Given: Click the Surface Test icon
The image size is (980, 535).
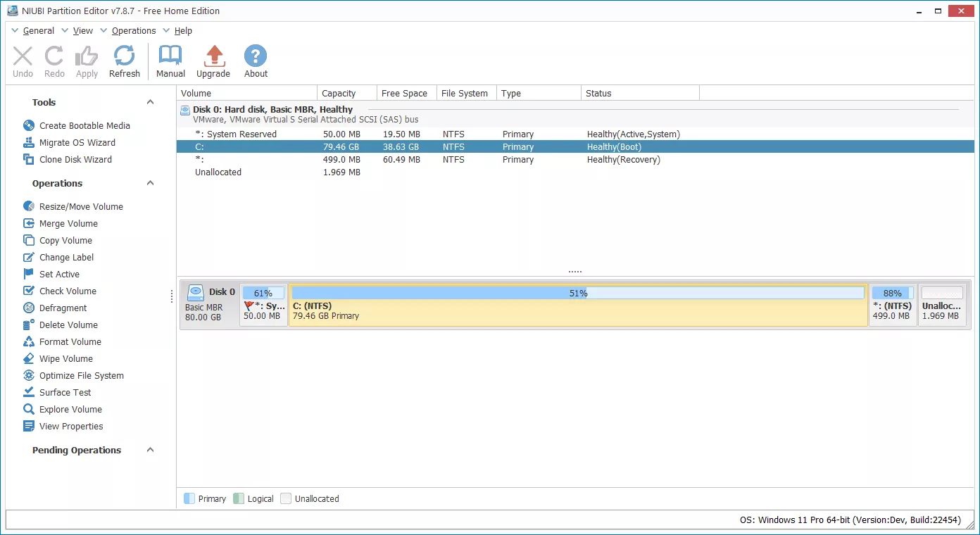Looking at the screenshot, I should tap(29, 392).
